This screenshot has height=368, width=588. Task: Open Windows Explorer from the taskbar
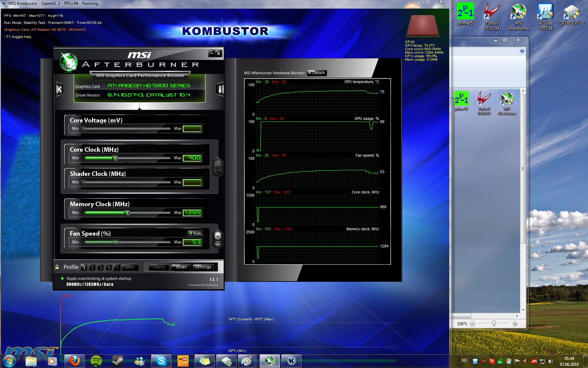[31, 361]
